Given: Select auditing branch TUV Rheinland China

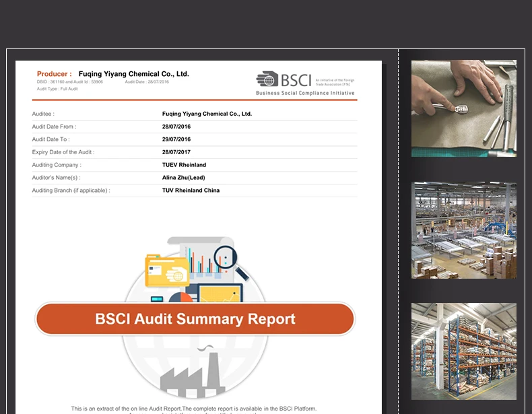Looking at the screenshot, I should coord(191,191).
